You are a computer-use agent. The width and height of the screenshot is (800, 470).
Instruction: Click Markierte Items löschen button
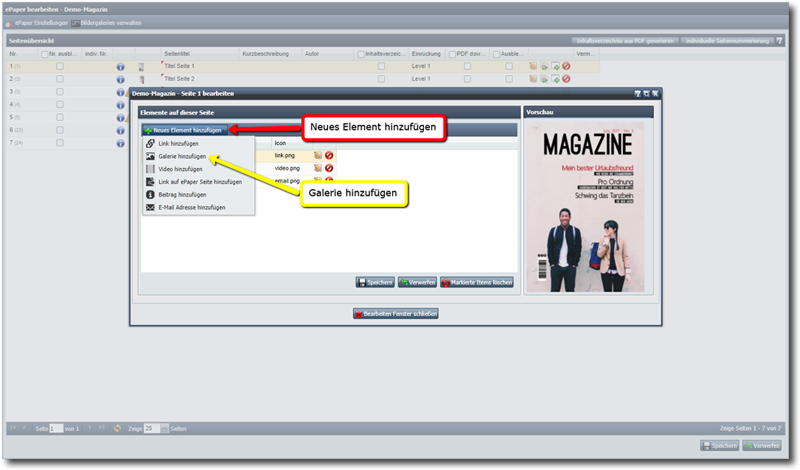coord(477,282)
